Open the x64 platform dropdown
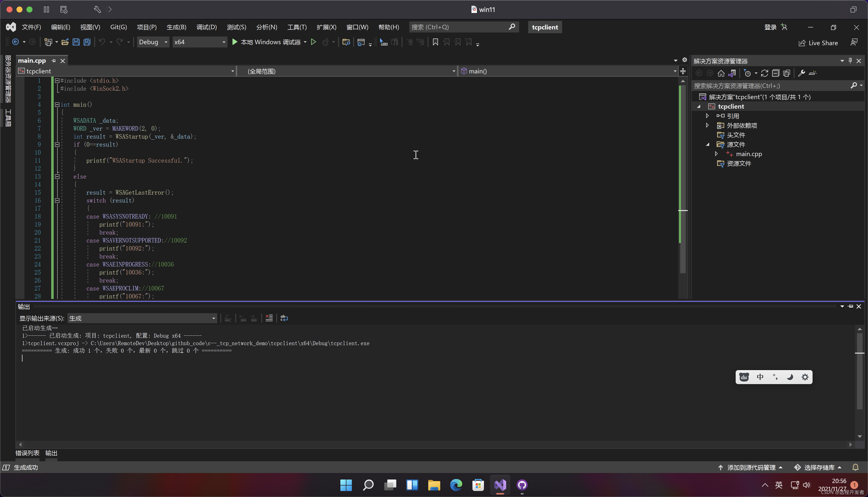Screen dimensions: 868x497 199,42
